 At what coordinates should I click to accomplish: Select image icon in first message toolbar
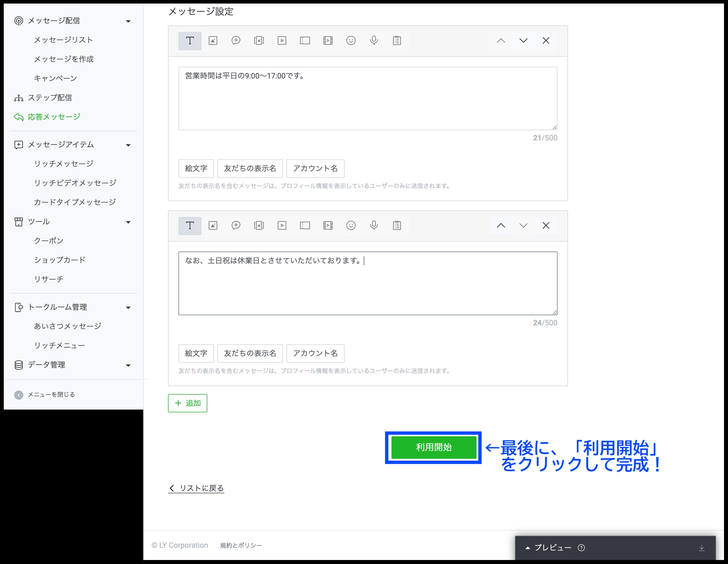213,41
